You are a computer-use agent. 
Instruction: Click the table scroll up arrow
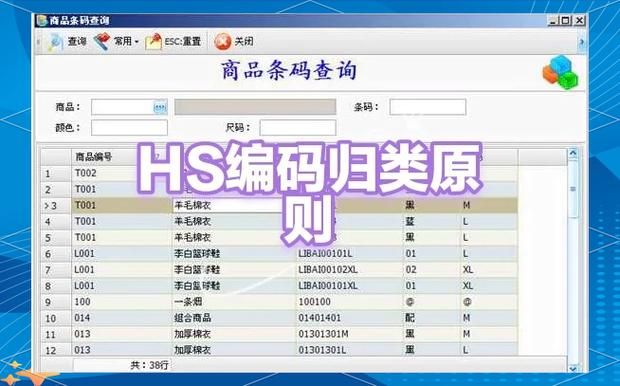coord(573,153)
